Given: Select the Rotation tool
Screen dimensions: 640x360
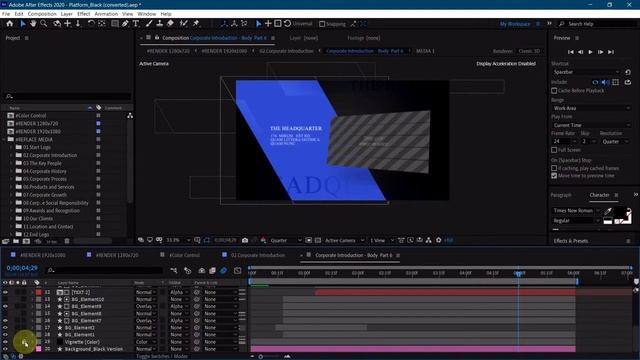Looking at the screenshot, I should click(x=91, y=24).
